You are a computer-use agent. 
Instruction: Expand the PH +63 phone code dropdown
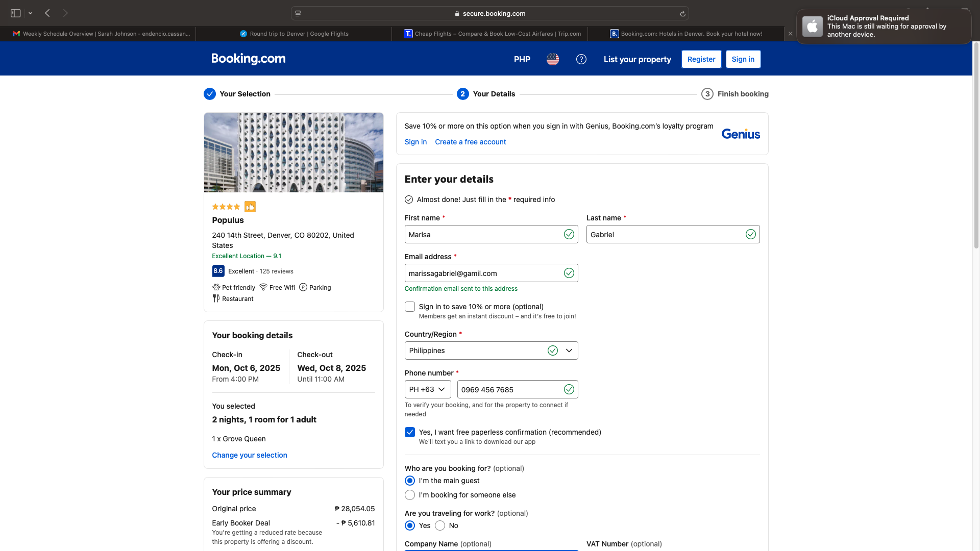[x=427, y=389]
